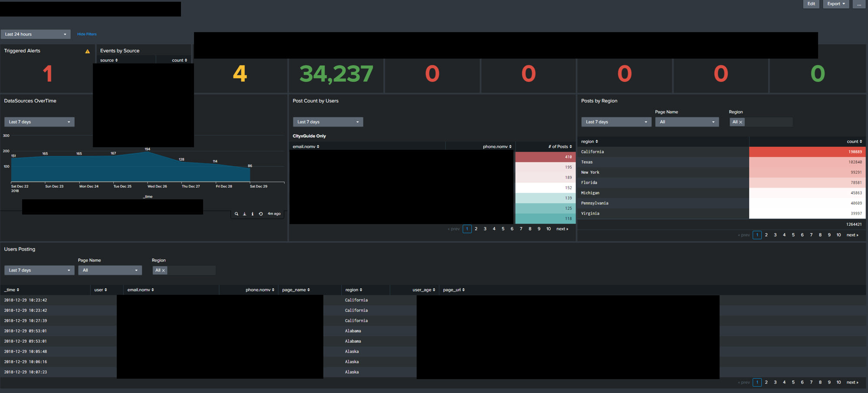Image resolution: width=868 pixels, height=393 pixels.
Task: Sort Posts by Region by region column
Action: [x=589, y=142]
